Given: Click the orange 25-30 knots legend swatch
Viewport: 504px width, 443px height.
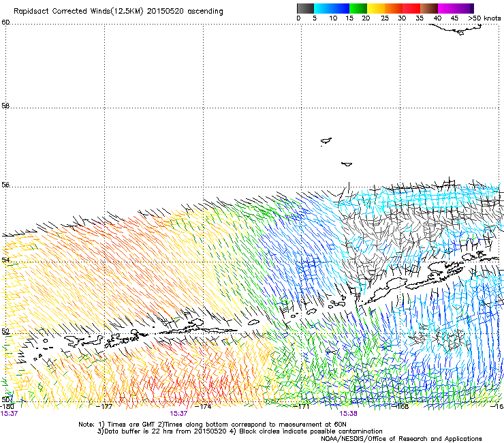Looking at the screenshot, I should tap(394, 8).
